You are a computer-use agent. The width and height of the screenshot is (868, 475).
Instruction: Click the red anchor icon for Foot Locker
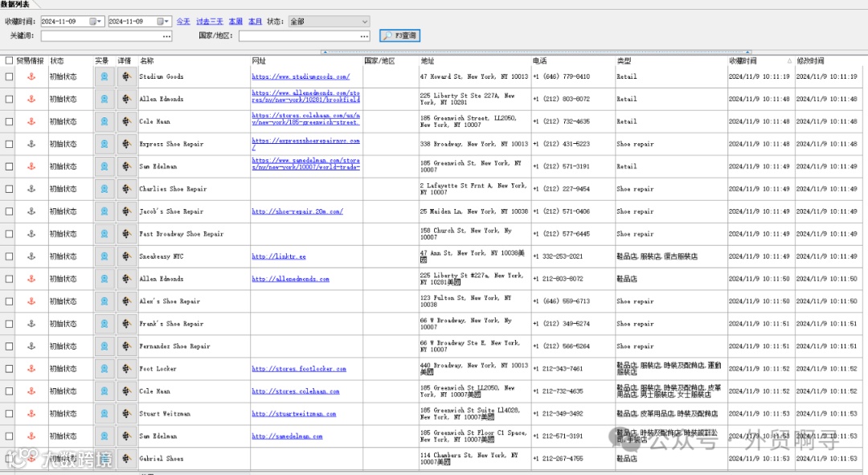point(31,369)
